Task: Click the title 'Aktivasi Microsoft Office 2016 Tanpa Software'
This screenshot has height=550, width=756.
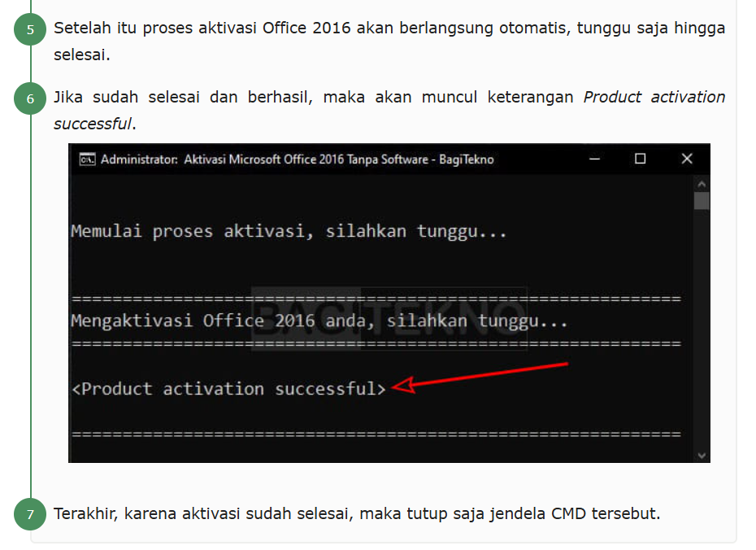Action: pyautogui.click(x=306, y=159)
